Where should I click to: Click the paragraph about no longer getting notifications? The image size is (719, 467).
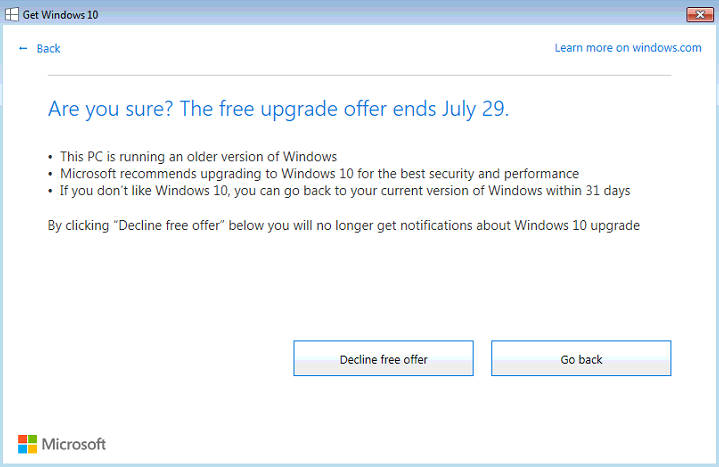coord(344,226)
